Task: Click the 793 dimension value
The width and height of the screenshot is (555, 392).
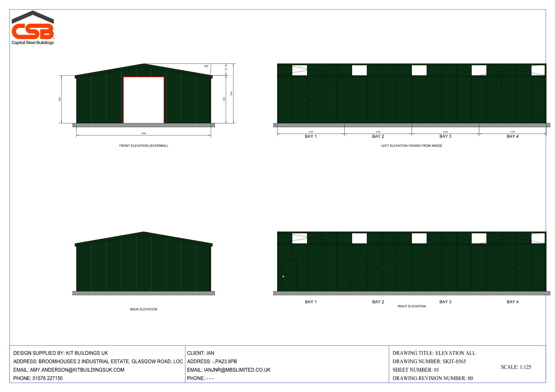Action: [226, 69]
